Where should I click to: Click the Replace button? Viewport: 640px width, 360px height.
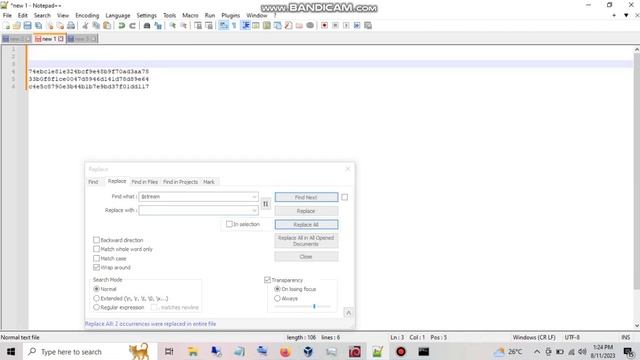coord(306,211)
